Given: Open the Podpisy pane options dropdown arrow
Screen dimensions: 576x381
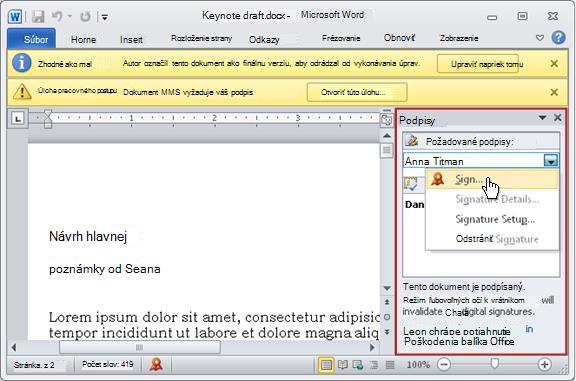Looking at the screenshot, I should (x=542, y=118).
